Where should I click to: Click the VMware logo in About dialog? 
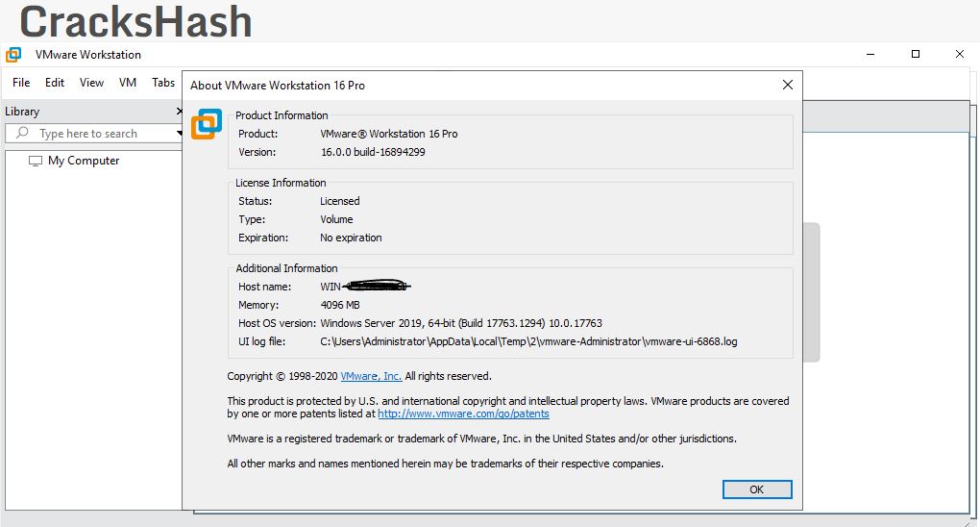[x=206, y=125]
